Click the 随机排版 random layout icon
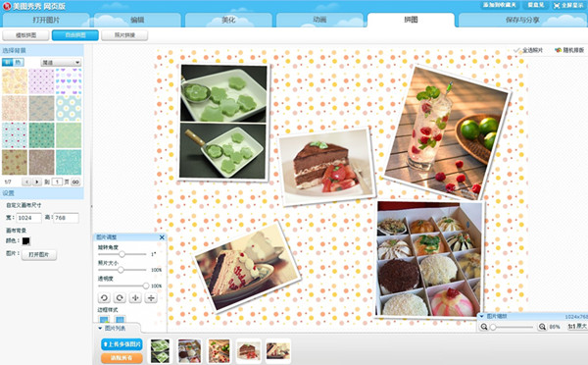Image resolution: width=588 pixels, height=365 pixels. 558,50
